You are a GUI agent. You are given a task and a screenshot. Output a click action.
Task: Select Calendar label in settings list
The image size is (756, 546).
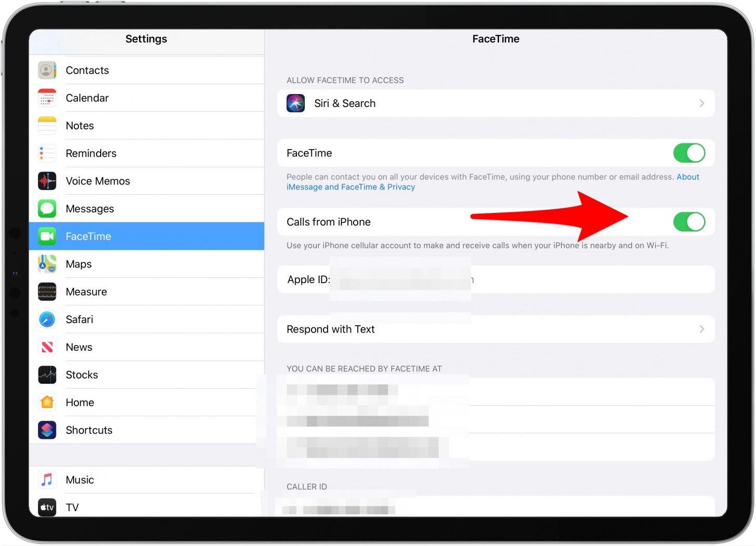tap(87, 98)
